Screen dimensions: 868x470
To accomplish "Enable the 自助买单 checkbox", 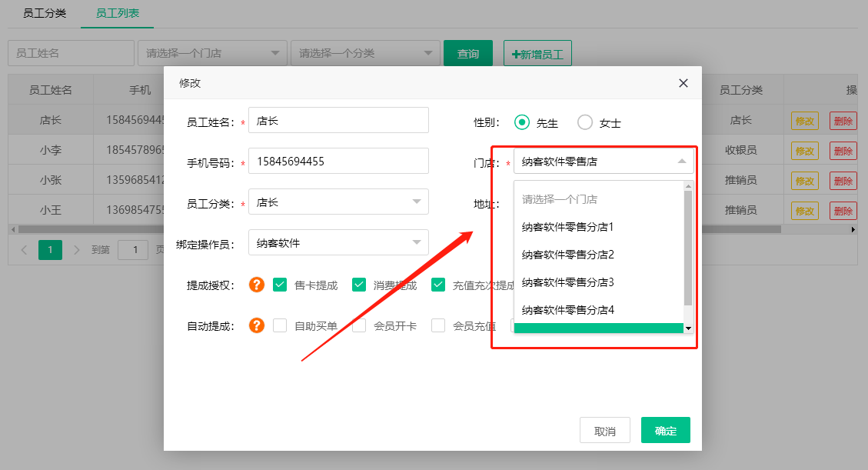I will (280, 325).
